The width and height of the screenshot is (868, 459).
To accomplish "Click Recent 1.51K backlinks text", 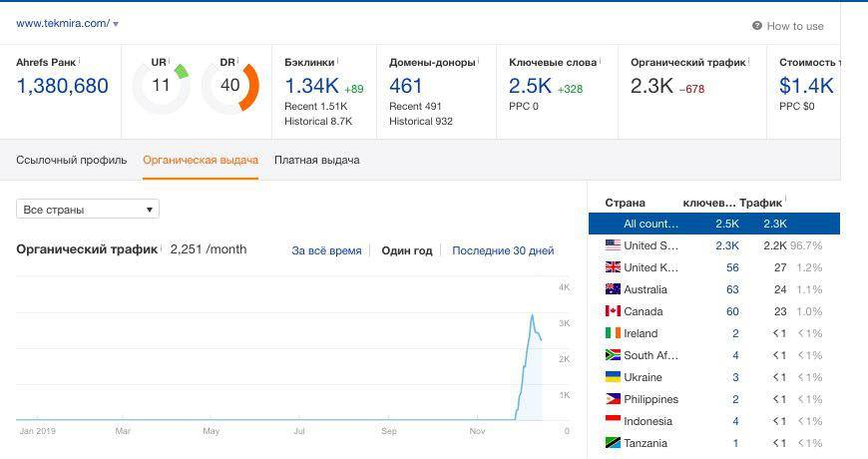I will click(x=316, y=107).
